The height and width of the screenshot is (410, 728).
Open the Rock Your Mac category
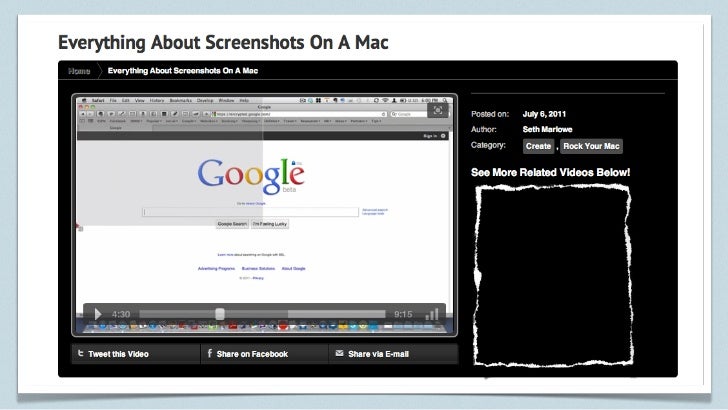point(591,146)
